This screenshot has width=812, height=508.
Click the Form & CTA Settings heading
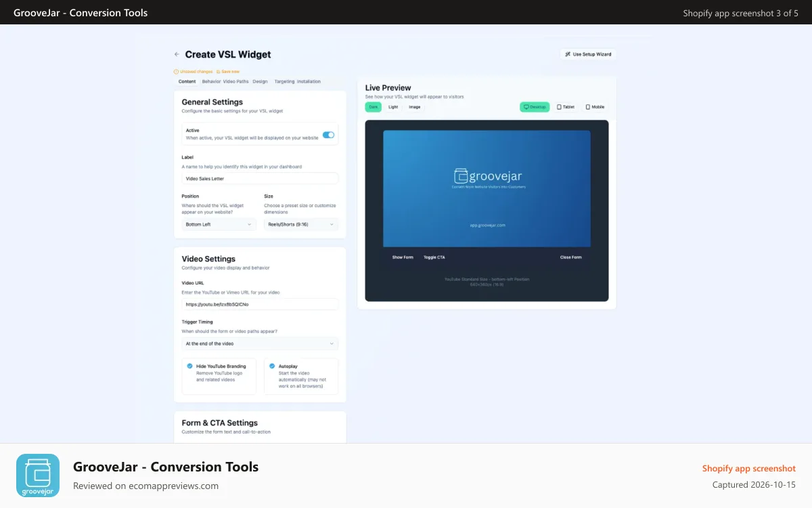pos(219,423)
